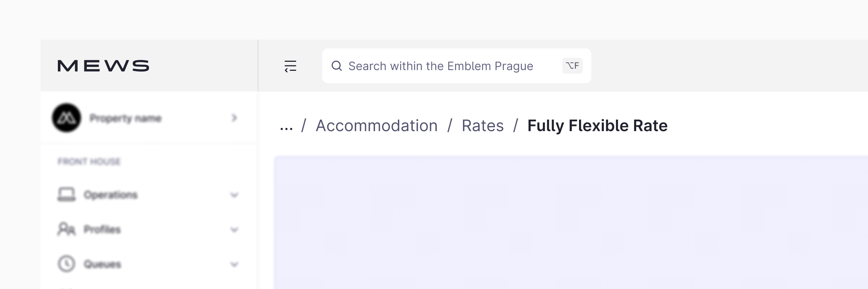This screenshot has width=868, height=289.
Task: Open the Queues menu item
Action: [x=102, y=264]
